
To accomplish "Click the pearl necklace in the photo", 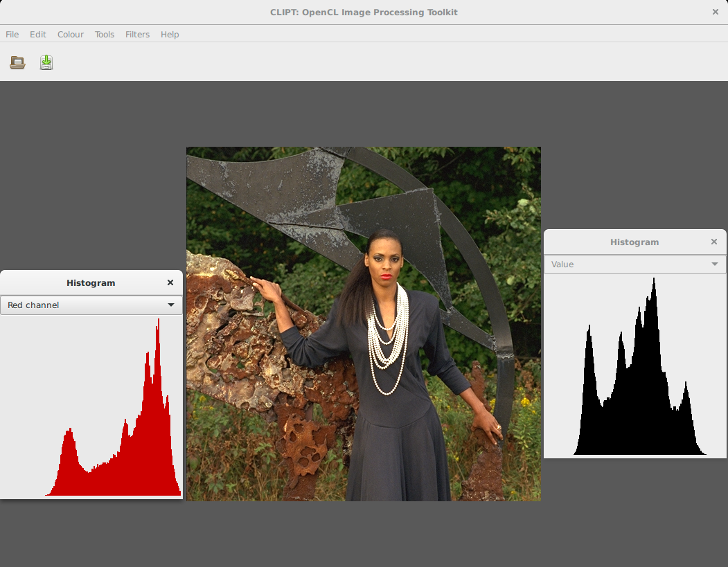I will tap(387, 339).
